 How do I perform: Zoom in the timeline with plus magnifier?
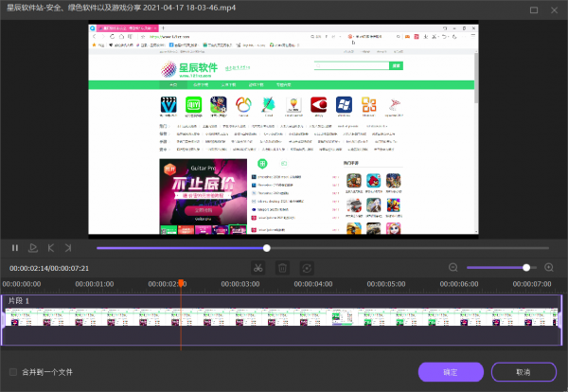pyautogui.click(x=549, y=267)
